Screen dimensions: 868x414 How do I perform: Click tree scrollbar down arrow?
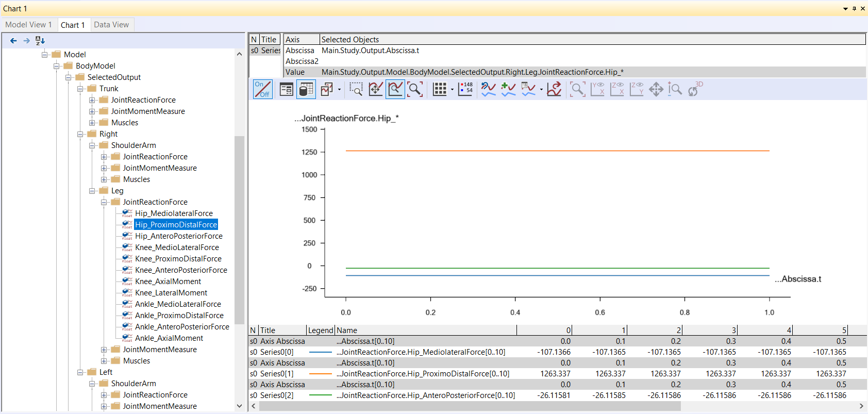point(239,406)
